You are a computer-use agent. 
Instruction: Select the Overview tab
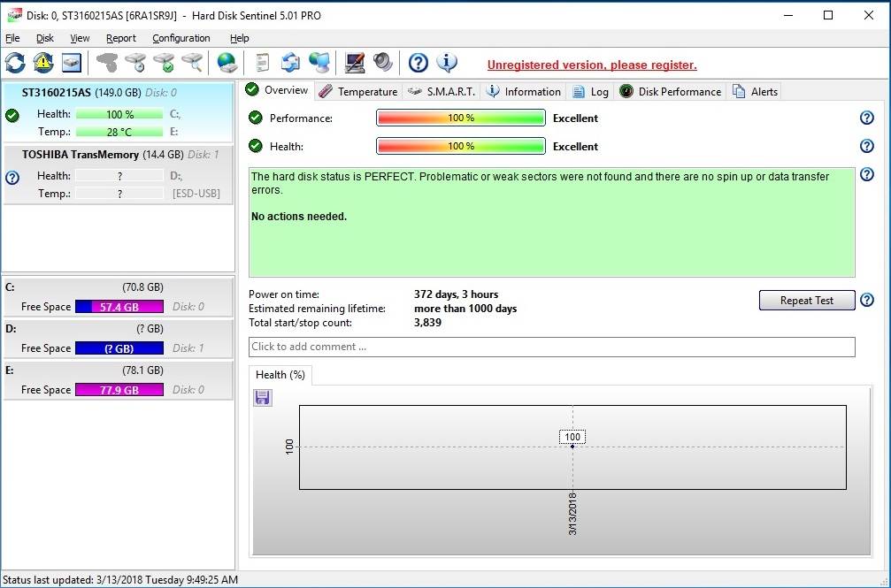[x=277, y=90]
